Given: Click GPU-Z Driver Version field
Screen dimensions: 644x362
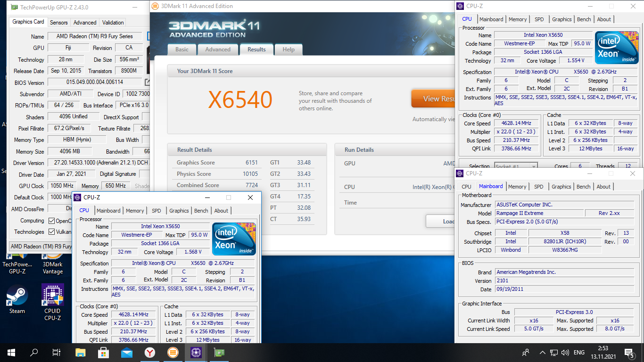Looking at the screenshot, I should coord(99,163).
